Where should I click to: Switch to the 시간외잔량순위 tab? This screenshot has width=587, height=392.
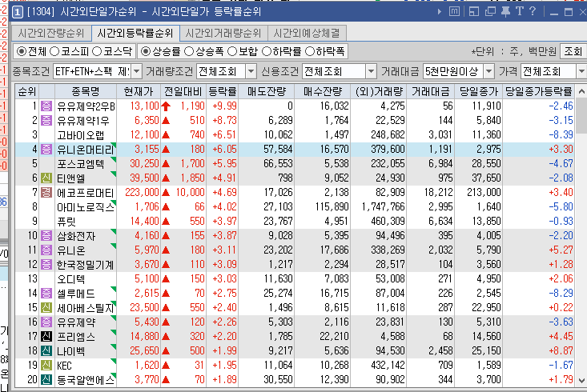[x=51, y=33]
